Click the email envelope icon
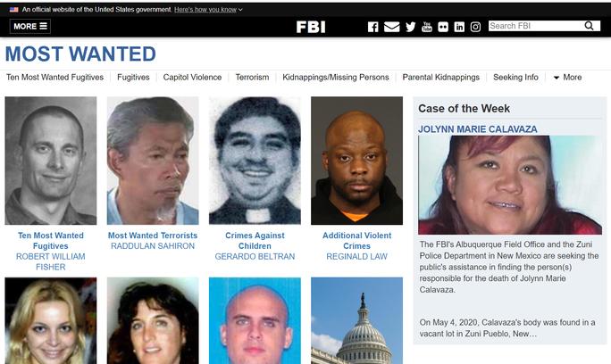 pos(391,27)
